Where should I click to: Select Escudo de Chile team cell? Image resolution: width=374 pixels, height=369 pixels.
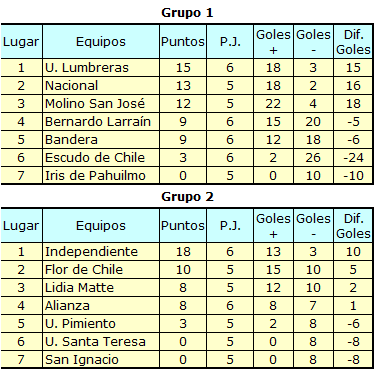coord(101,158)
